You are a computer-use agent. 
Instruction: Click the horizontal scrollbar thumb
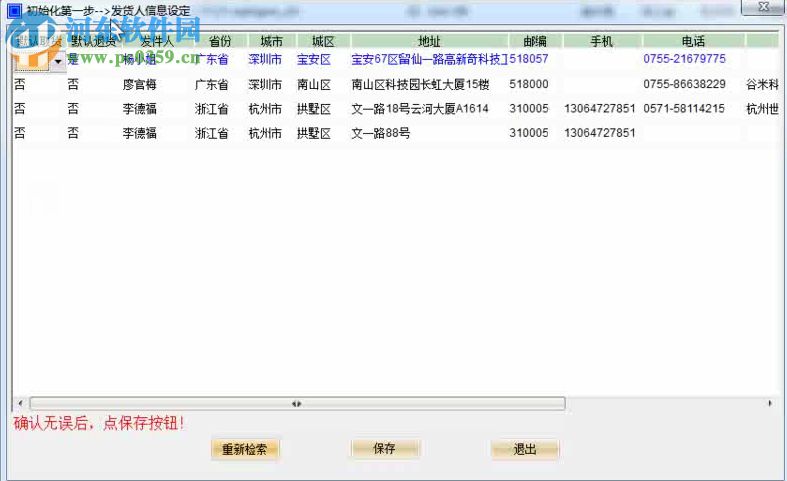[x=297, y=403]
